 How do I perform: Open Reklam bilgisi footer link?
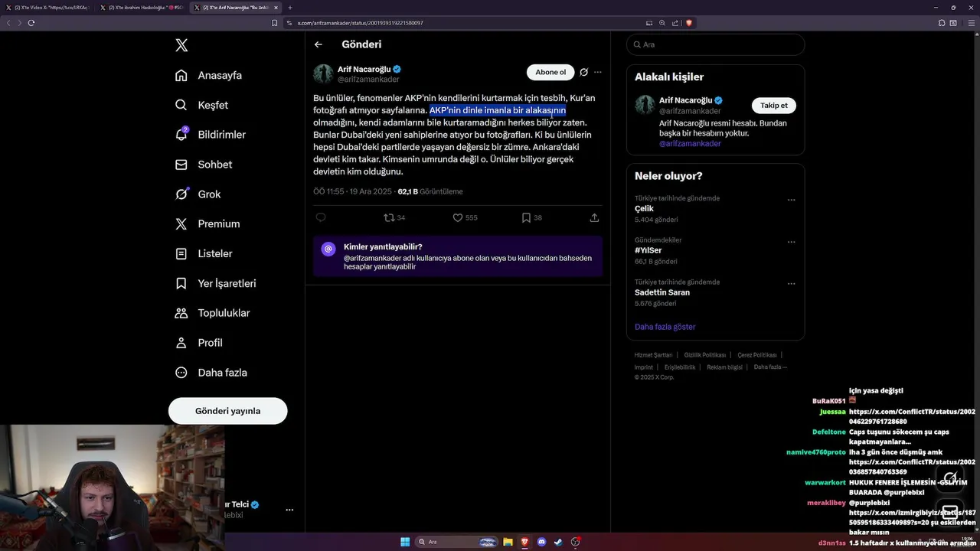tap(724, 367)
